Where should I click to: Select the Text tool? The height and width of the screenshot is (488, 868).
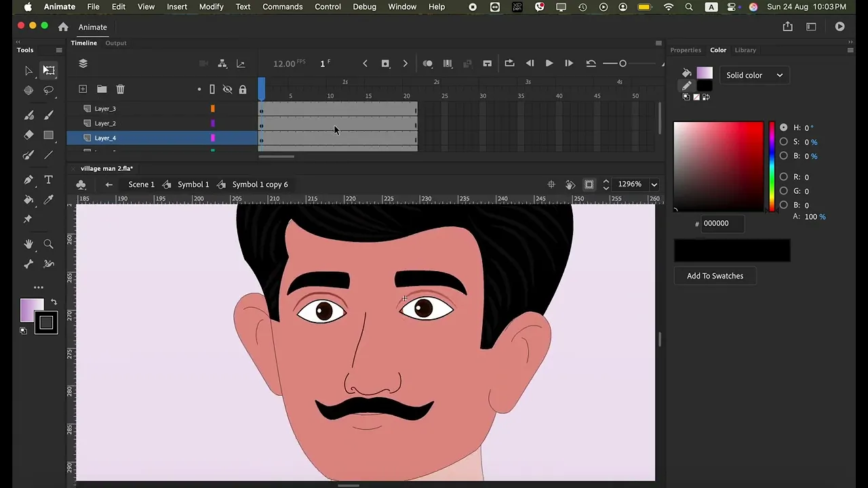pyautogui.click(x=48, y=180)
